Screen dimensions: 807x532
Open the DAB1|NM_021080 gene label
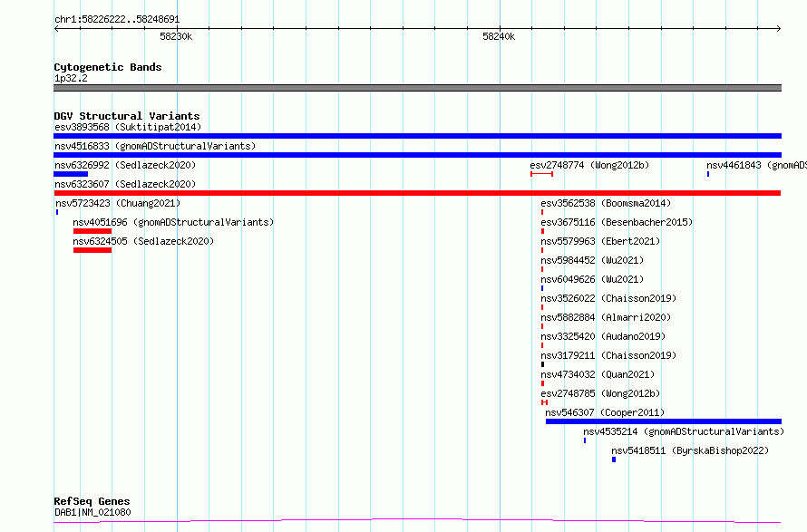tap(92, 512)
